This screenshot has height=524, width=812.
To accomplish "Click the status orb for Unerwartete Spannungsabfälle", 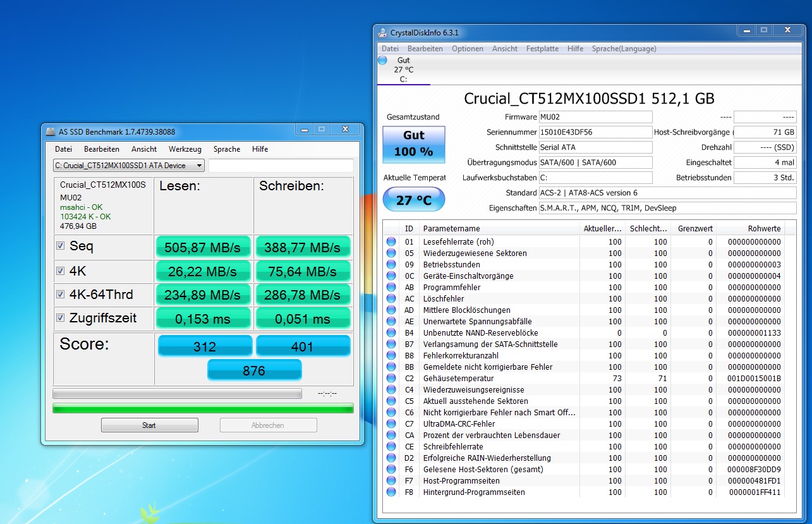I will pyautogui.click(x=391, y=321).
